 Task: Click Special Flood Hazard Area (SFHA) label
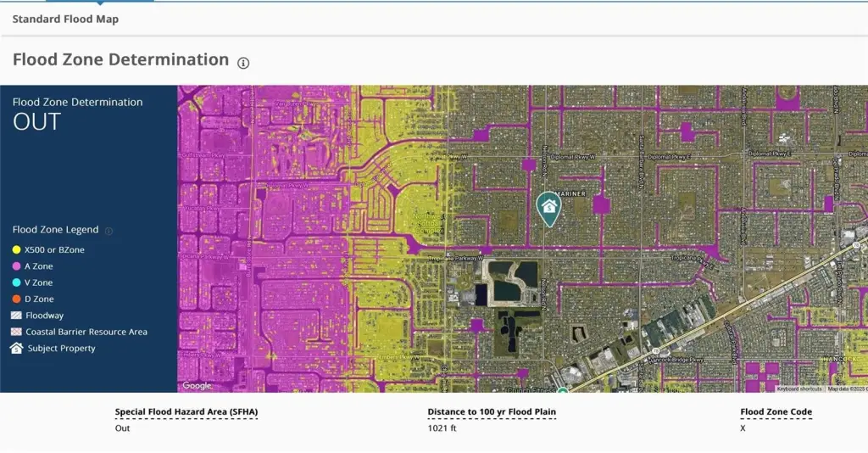[x=186, y=412]
